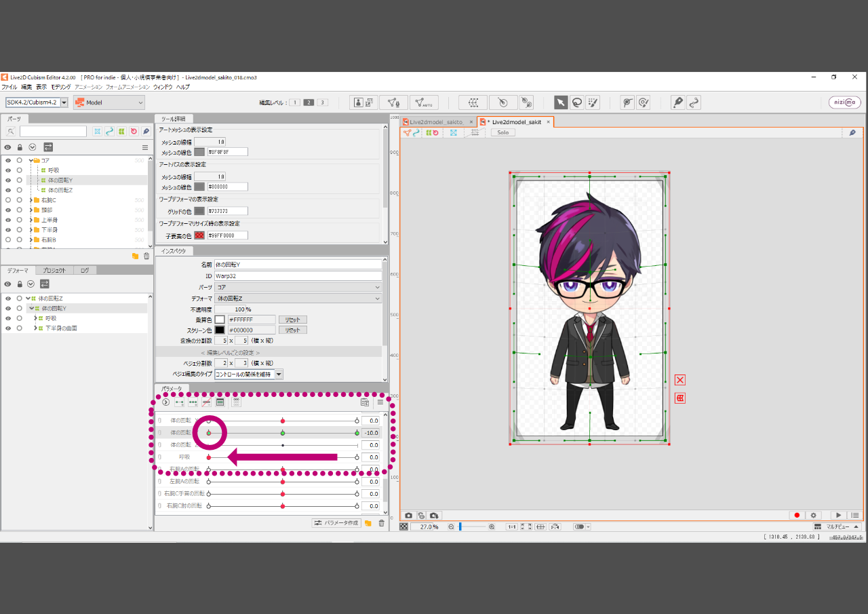This screenshot has height=614, width=868.
Task: Open the ファイル menu
Action: pyautogui.click(x=9, y=87)
